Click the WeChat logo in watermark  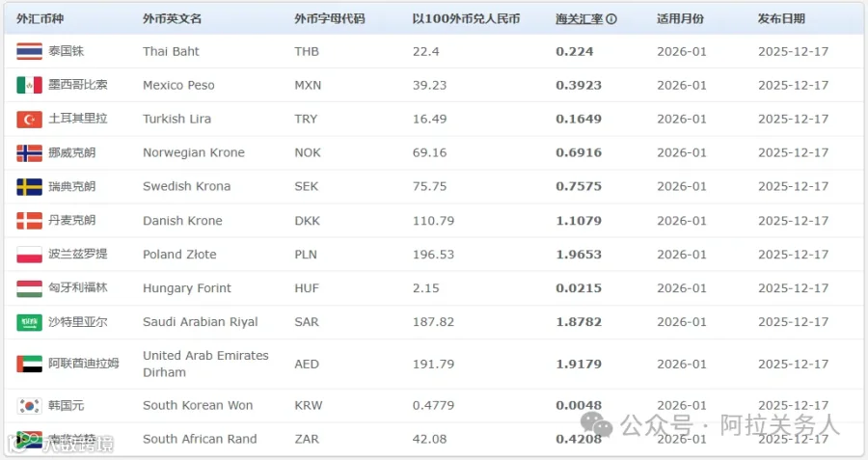[x=596, y=424]
